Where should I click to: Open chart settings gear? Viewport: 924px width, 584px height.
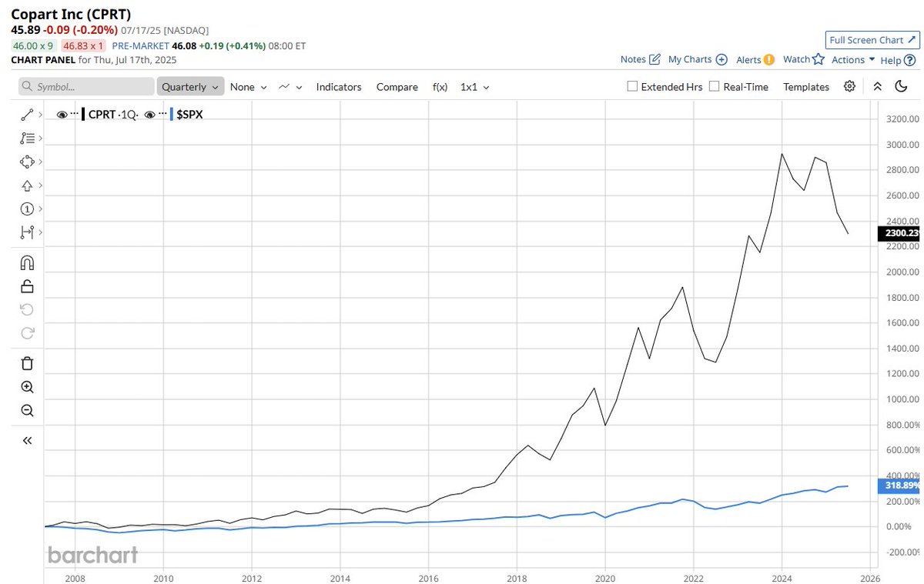849,86
